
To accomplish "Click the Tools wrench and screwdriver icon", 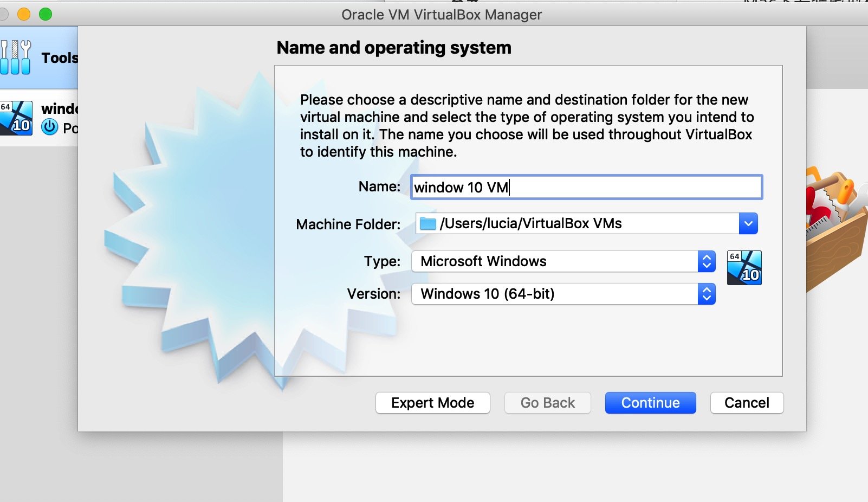I will [x=15, y=57].
